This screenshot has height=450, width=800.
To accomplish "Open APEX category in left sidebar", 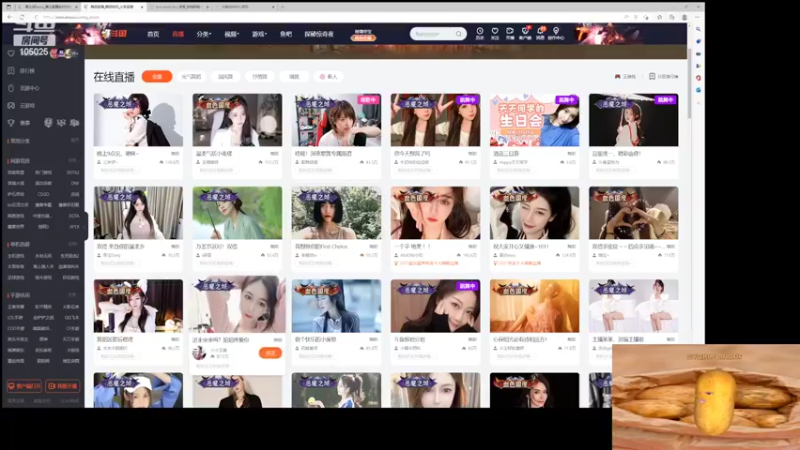I will tap(74, 227).
